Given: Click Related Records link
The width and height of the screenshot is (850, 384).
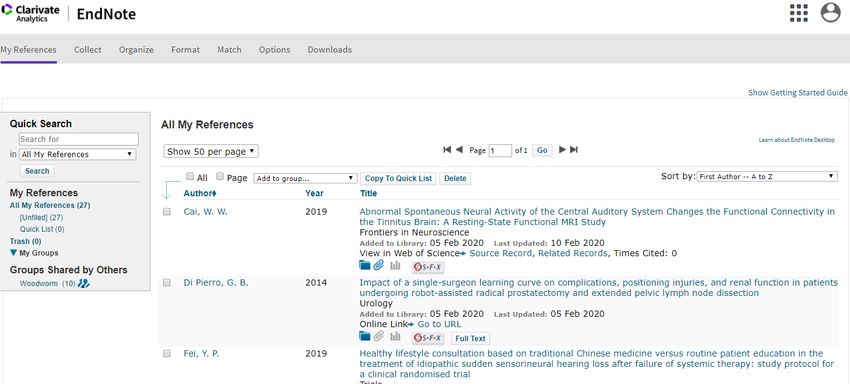Looking at the screenshot, I should coord(572,253).
